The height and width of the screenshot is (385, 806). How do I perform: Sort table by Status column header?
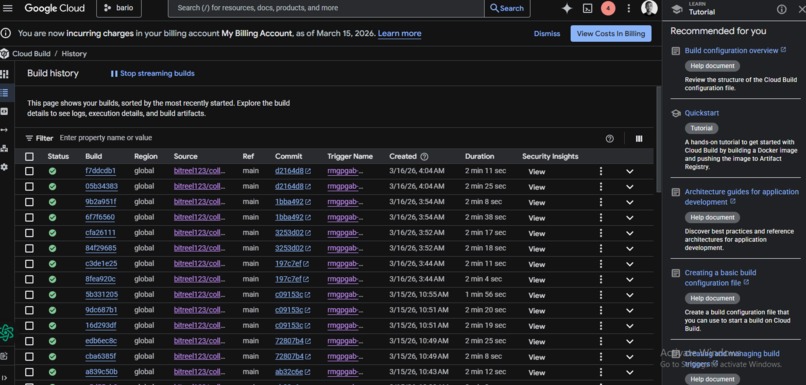[58, 156]
